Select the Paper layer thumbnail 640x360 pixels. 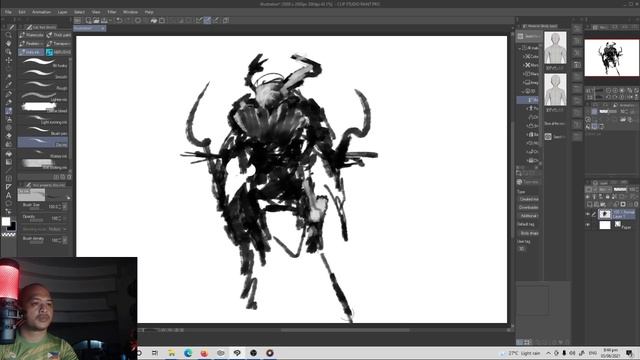[605, 225]
